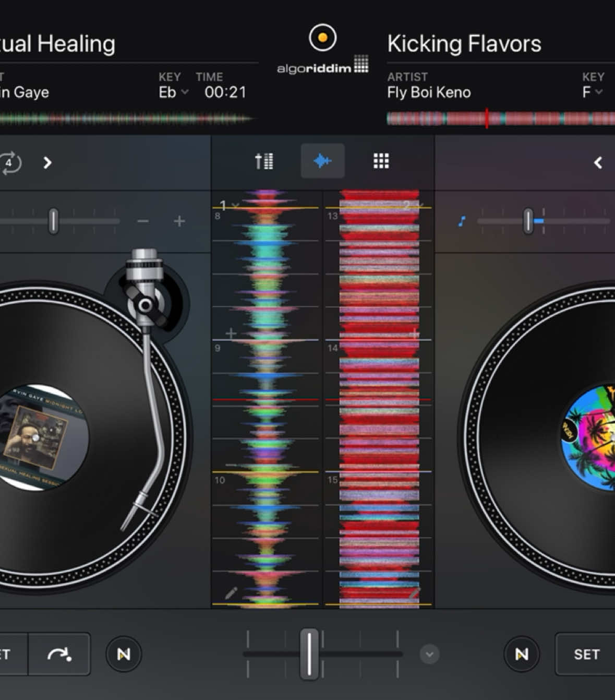Viewport: 615px width, 700px height.
Task: Click the Sexual Healing track title
Action: pyautogui.click(x=57, y=44)
